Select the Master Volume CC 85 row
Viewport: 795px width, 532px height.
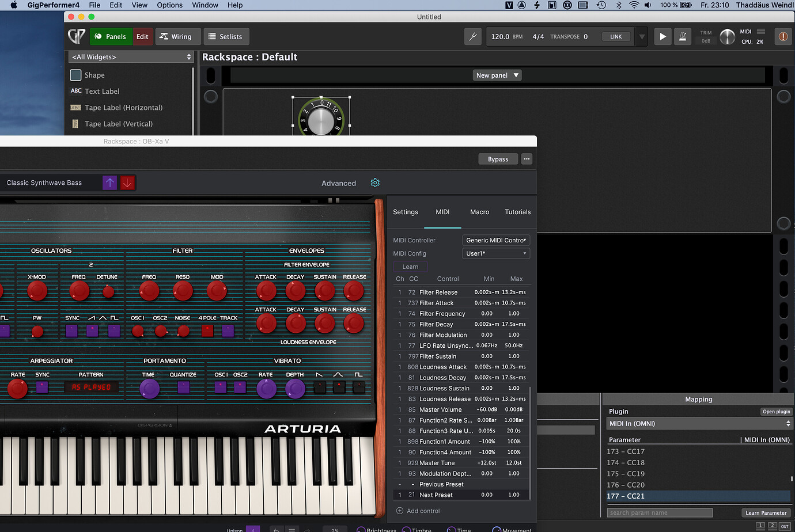click(461, 409)
